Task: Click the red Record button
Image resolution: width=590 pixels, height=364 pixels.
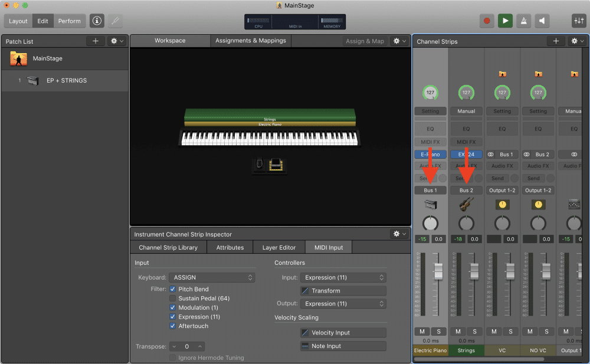Action: point(487,21)
